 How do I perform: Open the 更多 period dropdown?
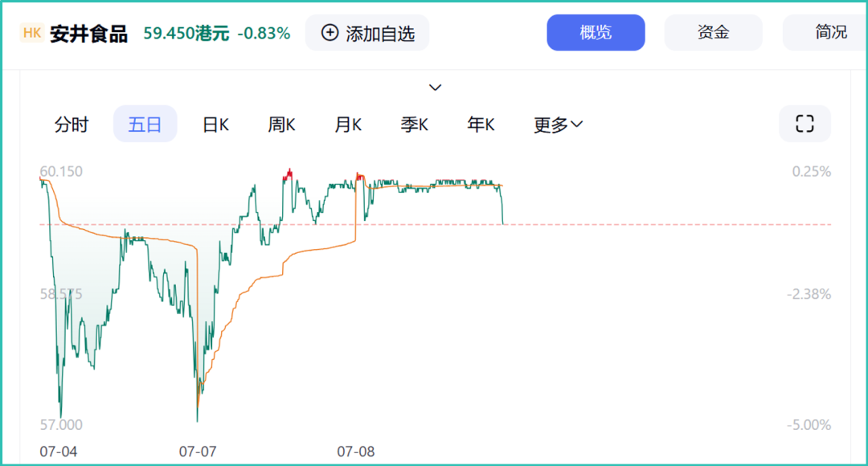tap(558, 124)
